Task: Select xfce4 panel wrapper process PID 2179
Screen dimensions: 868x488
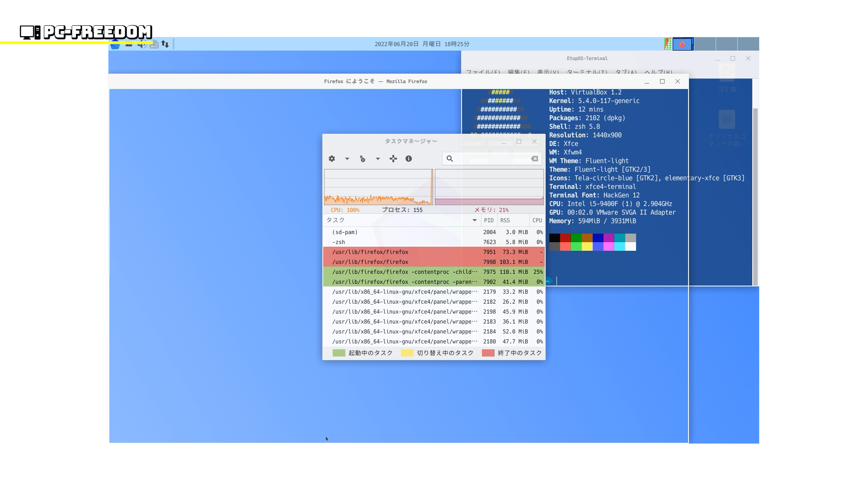Action: click(407, 292)
